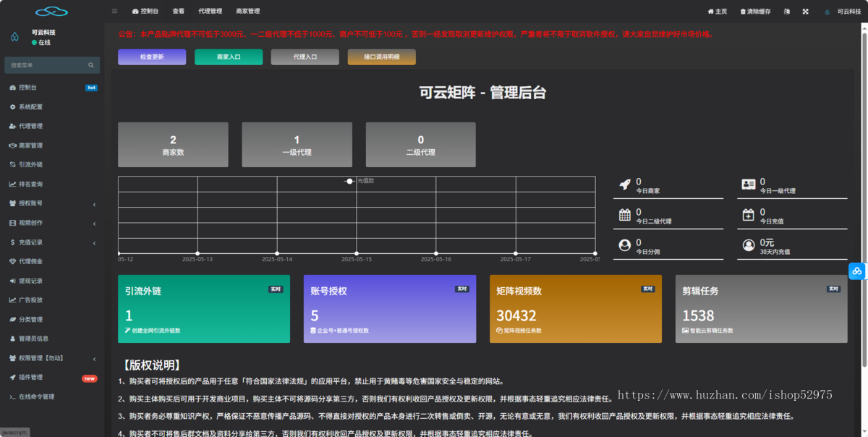Click the calendar-plus icon beside 今日充值

pos(749,215)
